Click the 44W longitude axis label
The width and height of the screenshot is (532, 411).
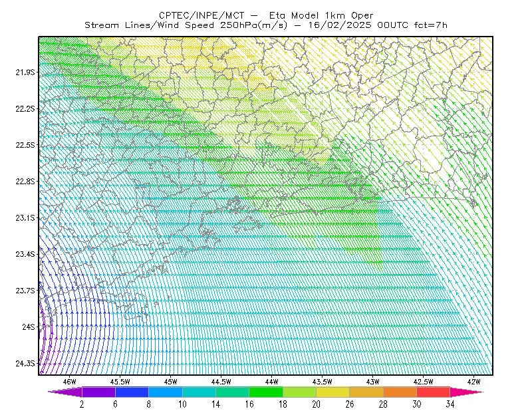[x=272, y=382]
